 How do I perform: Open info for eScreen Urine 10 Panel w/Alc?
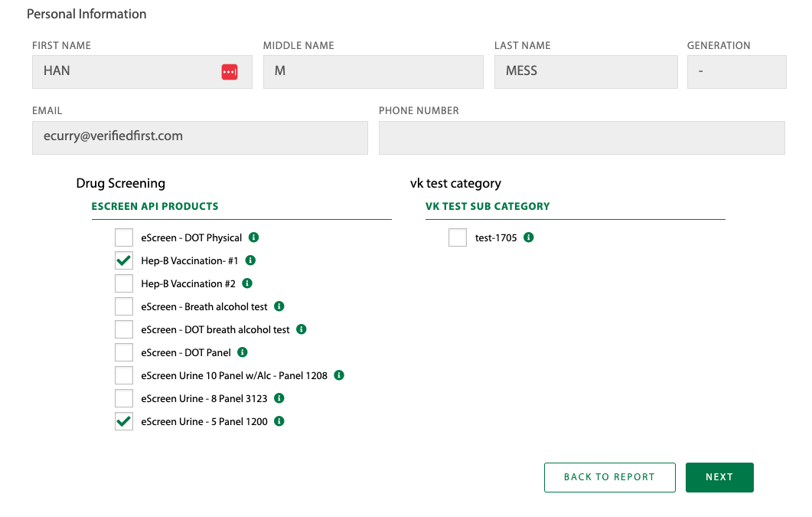(x=339, y=375)
